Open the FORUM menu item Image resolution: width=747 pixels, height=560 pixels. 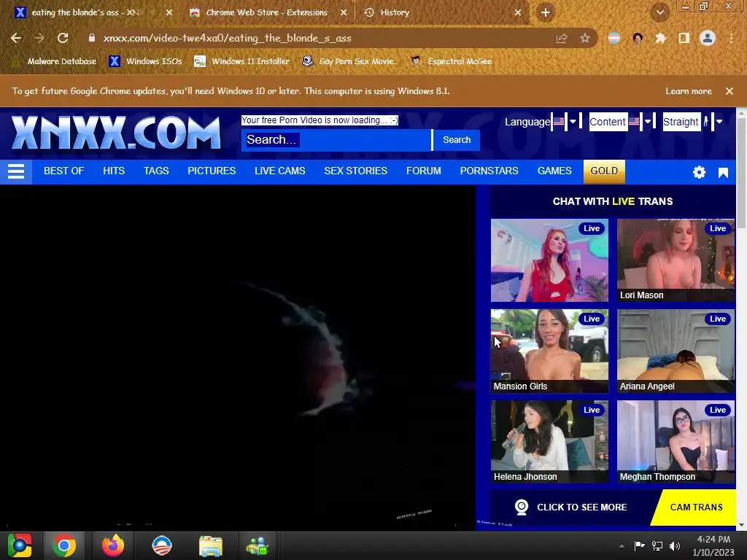(x=424, y=171)
